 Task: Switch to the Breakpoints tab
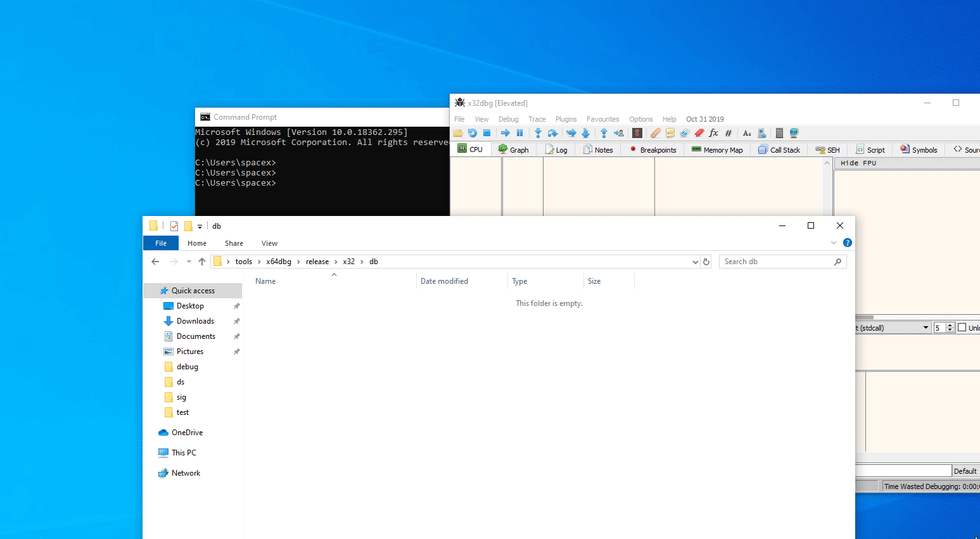coord(652,150)
